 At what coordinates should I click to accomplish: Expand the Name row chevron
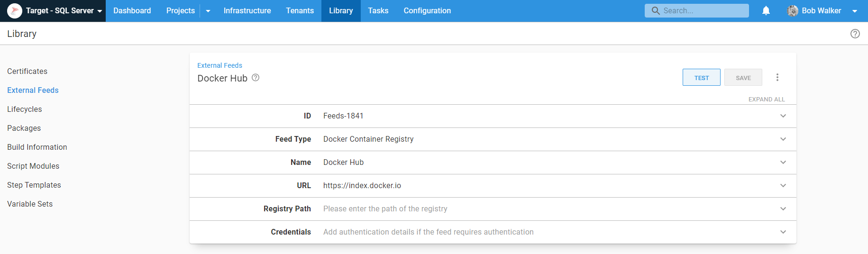click(x=783, y=162)
